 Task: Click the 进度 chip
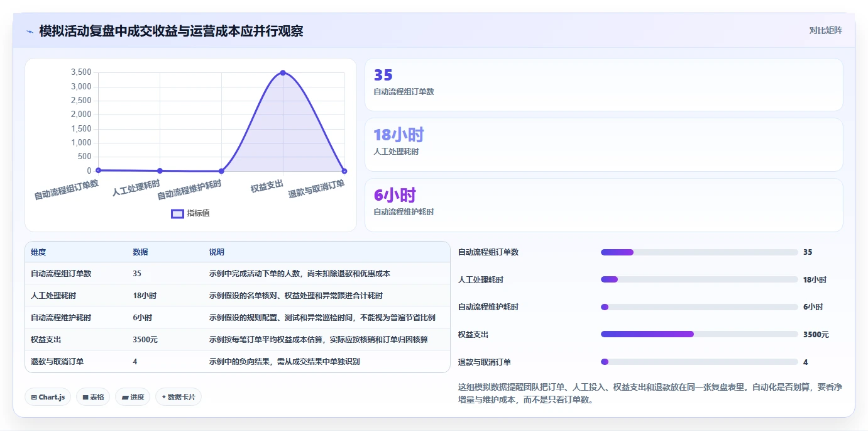[x=133, y=397]
